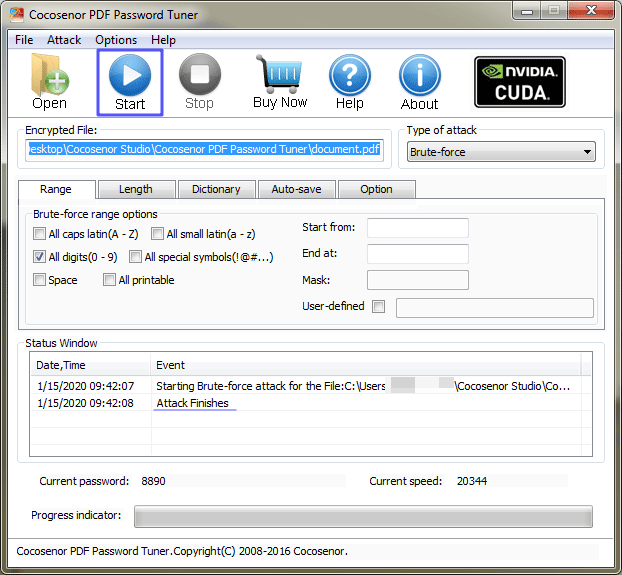622x575 pixels.
Task: Click the Mask input field
Action: (418, 280)
